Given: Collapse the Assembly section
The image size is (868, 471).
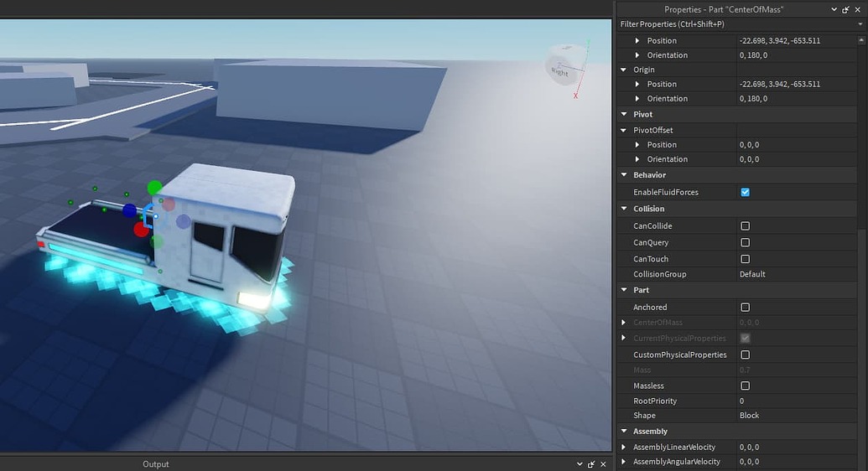Looking at the screenshot, I should pos(624,431).
